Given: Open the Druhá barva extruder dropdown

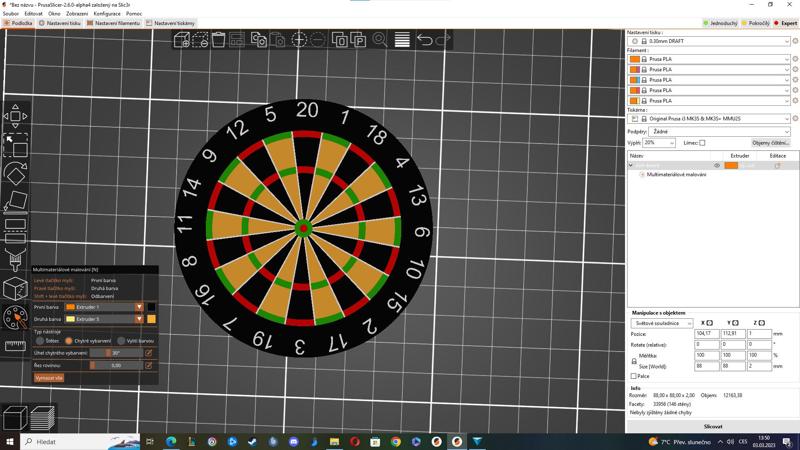Looking at the screenshot, I should click(x=104, y=319).
